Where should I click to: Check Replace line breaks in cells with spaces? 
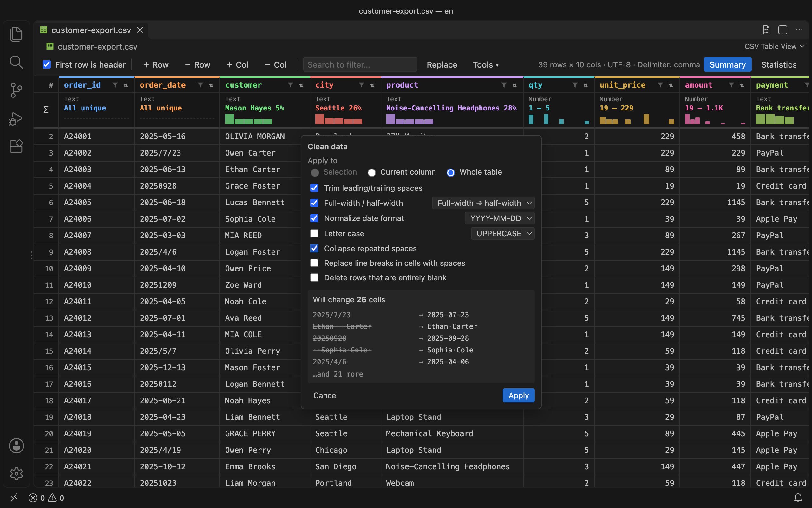(x=314, y=263)
